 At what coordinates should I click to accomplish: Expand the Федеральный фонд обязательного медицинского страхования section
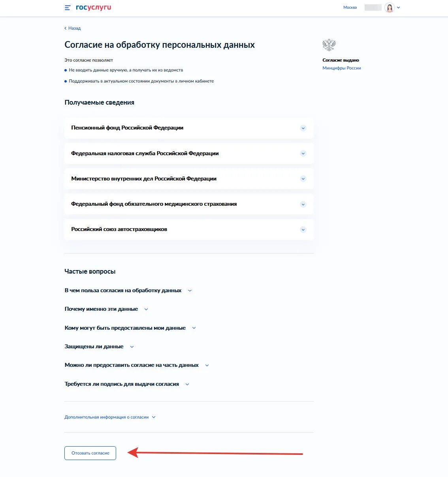coord(189,204)
